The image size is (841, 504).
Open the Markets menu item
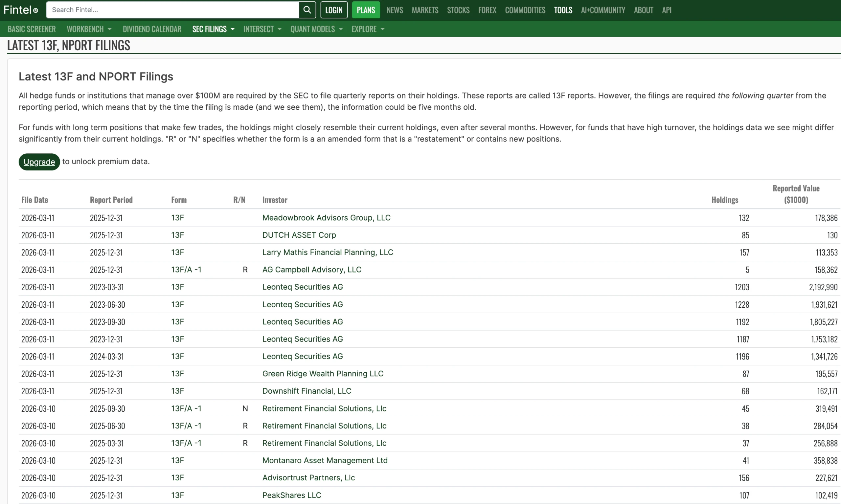(425, 10)
